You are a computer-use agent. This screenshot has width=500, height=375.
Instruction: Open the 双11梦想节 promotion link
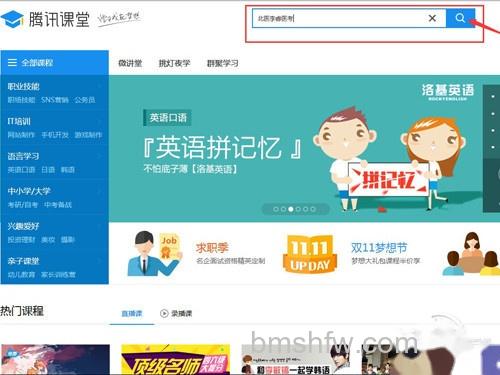pyautogui.click(x=379, y=248)
